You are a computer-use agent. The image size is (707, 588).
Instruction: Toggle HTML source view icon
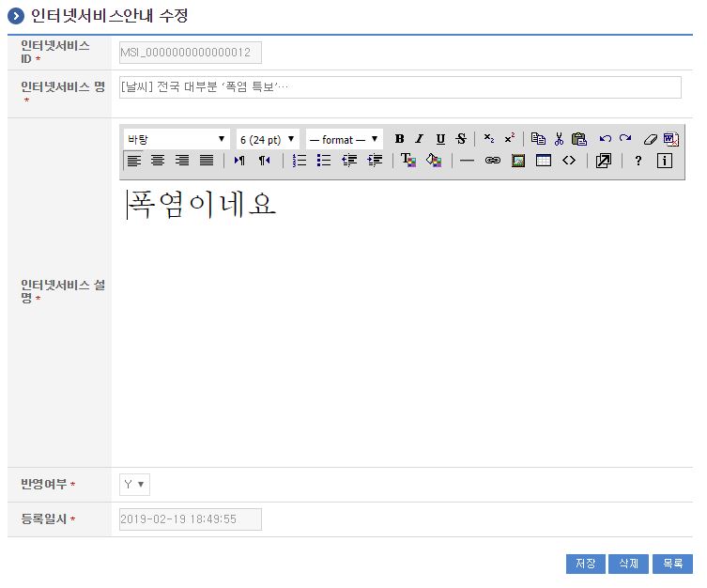(x=568, y=161)
